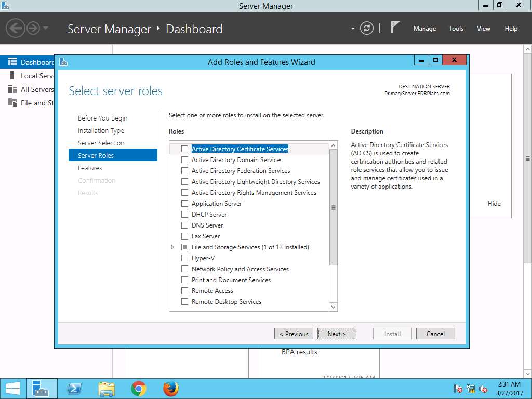Click the Refresh dashboard icon
Viewport: 532px width, 399px height.
point(366,28)
